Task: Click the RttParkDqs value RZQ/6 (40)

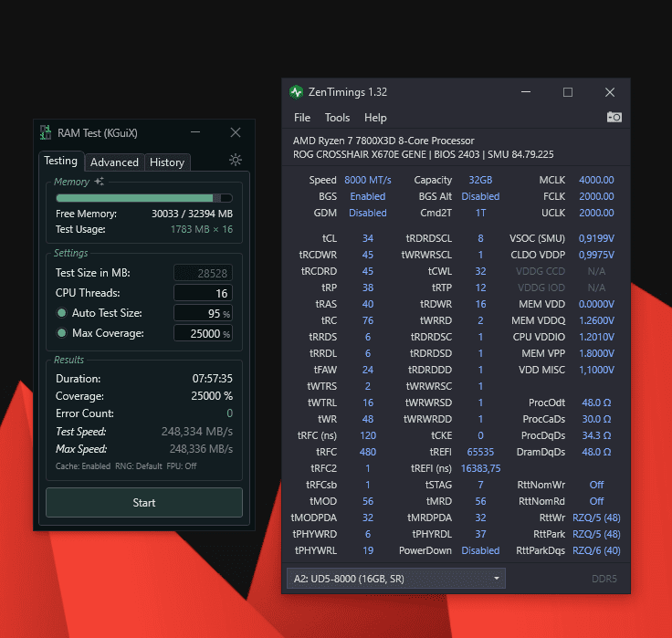Action: tap(596, 550)
